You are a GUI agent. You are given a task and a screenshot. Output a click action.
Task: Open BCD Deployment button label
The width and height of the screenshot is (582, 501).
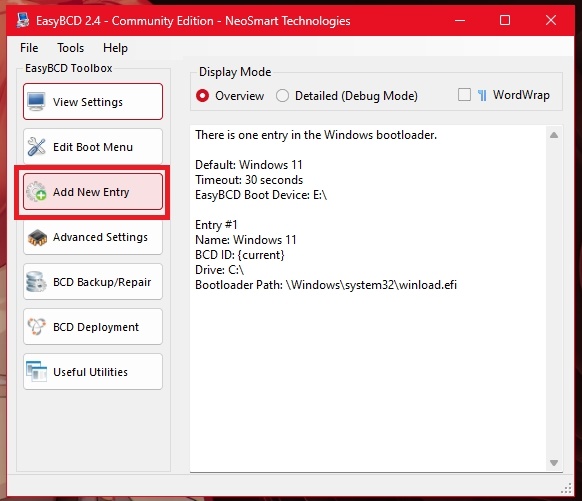(96, 327)
